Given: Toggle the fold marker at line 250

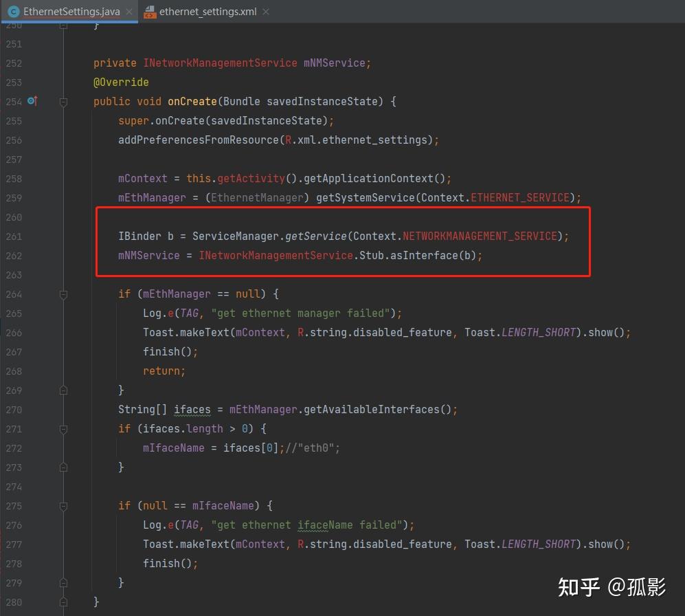Looking at the screenshot, I should pyautogui.click(x=63, y=24).
